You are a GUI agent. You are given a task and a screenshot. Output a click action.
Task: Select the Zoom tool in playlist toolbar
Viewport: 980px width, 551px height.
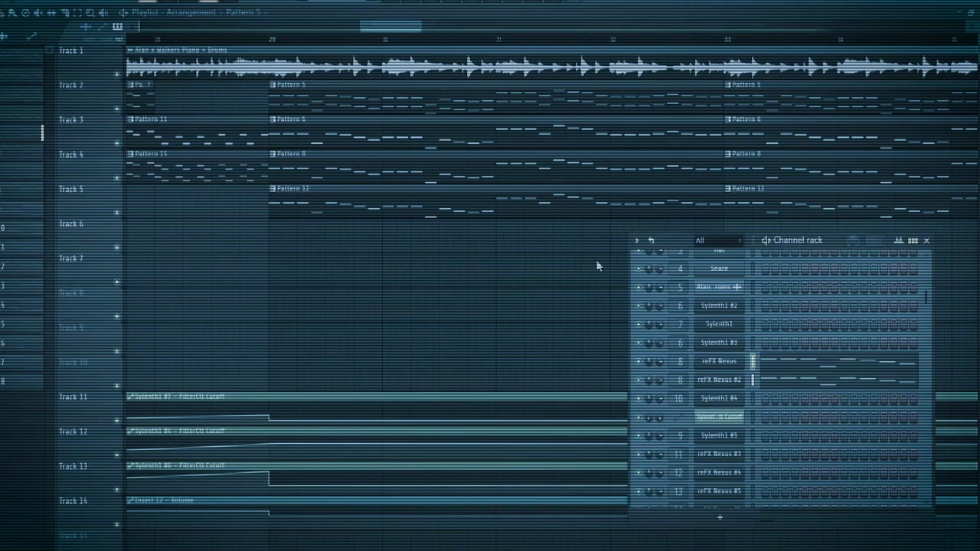click(x=90, y=13)
